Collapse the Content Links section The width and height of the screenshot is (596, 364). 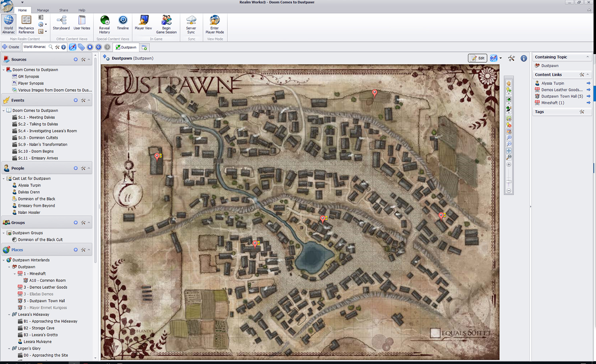click(588, 74)
